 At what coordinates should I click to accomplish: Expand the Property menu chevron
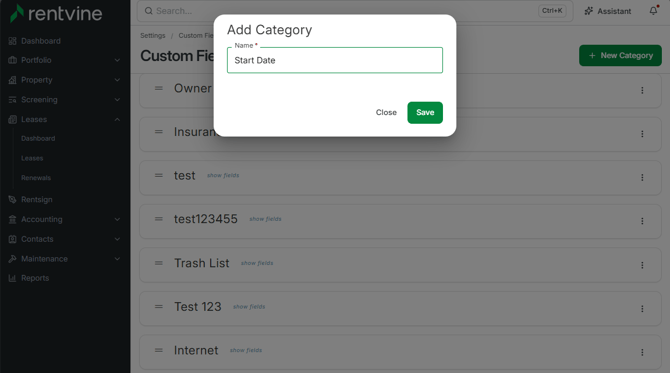(117, 80)
